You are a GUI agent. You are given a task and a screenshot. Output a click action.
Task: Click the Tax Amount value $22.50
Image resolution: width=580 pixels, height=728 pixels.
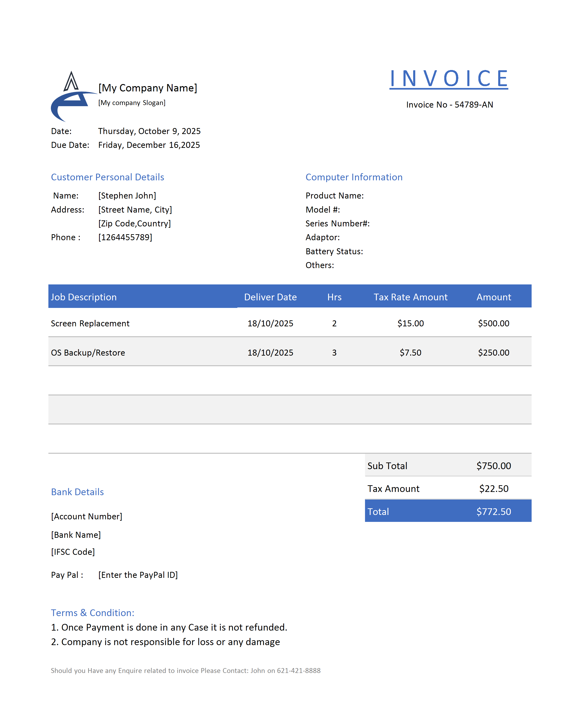(x=494, y=489)
